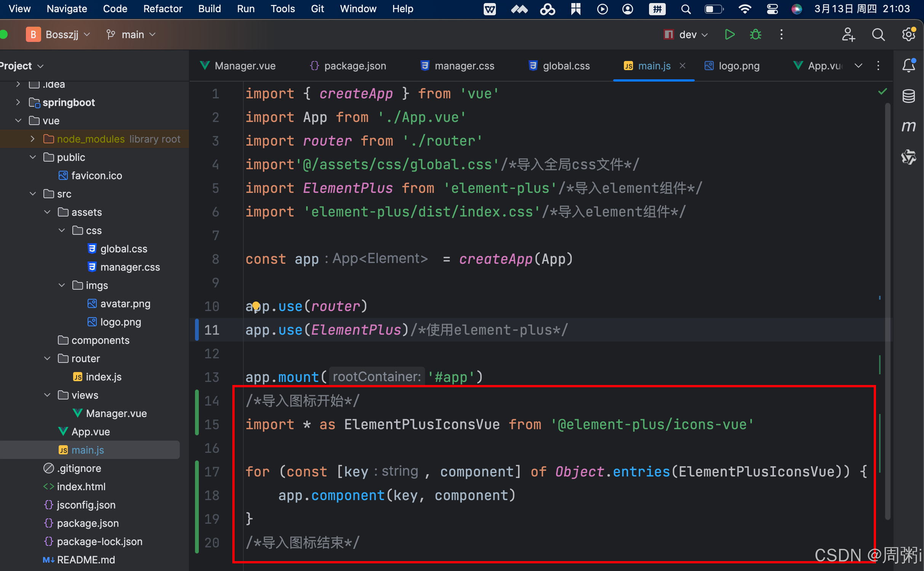Invite a collaborator with Code With Me icon
The height and width of the screenshot is (571, 924).
(x=848, y=34)
